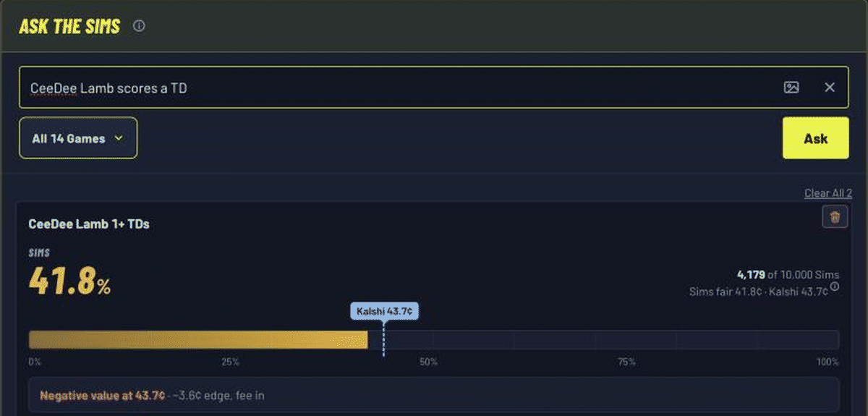This screenshot has width=868, height=416.
Task: Open info icon next to Kalshi 43.7¢ fair price
Action: coord(835,287)
